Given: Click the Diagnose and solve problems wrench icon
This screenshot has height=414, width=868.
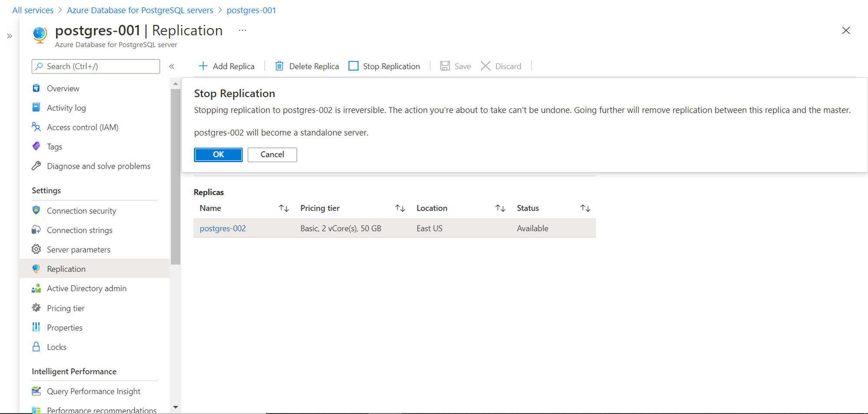Looking at the screenshot, I should point(36,166).
